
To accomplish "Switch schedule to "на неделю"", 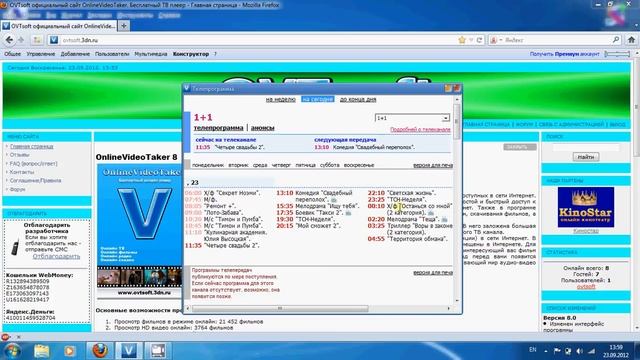I will (280, 99).
